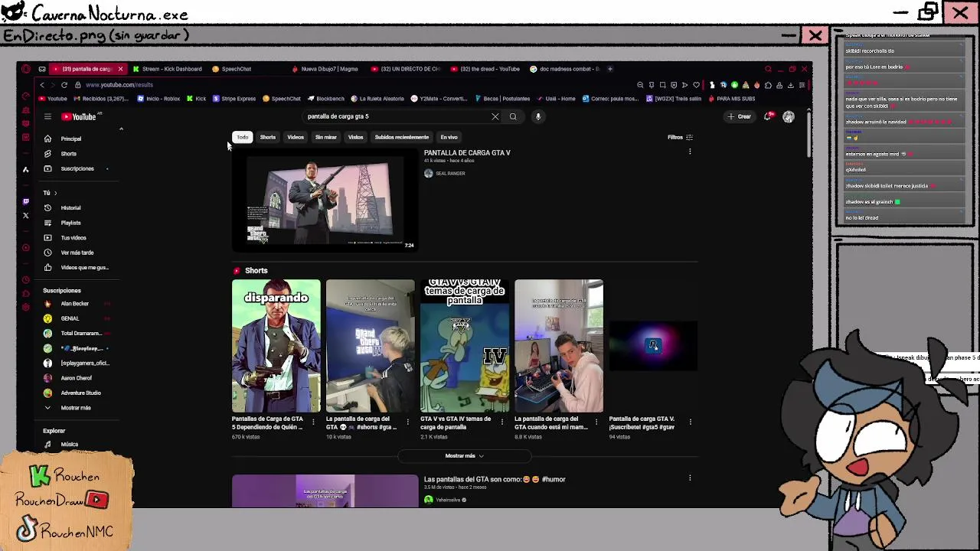Open the browser heart bookmark icon
This screenshot has height=551, width=980.
(696, 85)
